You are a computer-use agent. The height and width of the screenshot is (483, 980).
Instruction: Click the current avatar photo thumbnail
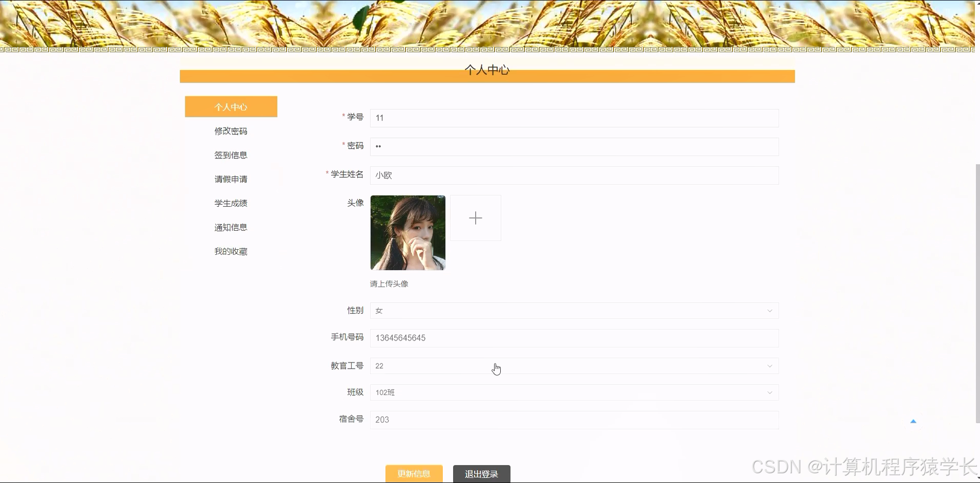point(407,232)
